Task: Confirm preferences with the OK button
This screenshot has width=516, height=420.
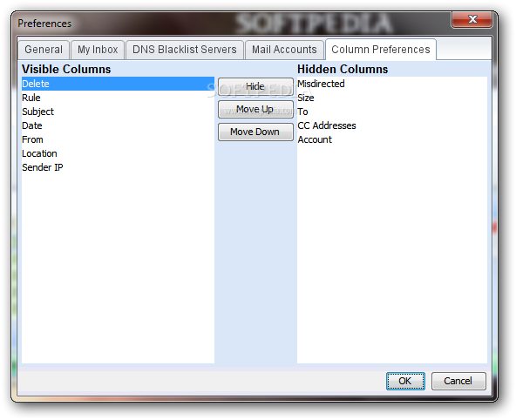Action: pyautogui.click(x=405, y=381)
